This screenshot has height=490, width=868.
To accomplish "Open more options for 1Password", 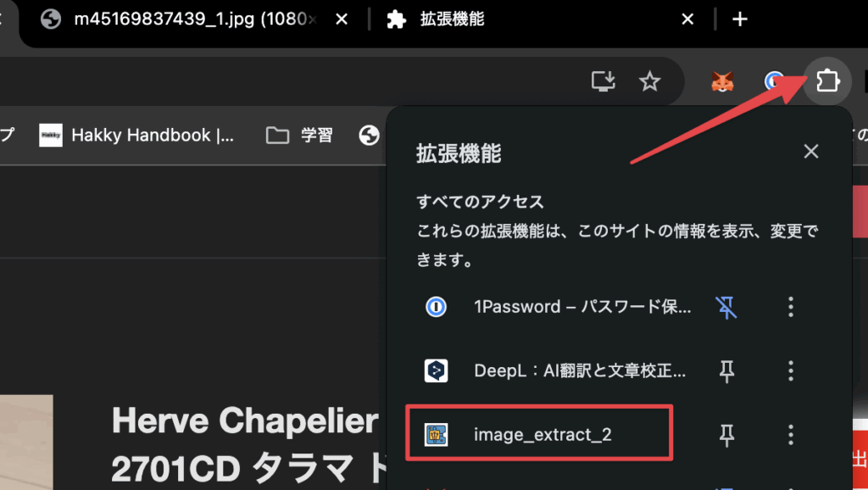I will pos(790,307).
